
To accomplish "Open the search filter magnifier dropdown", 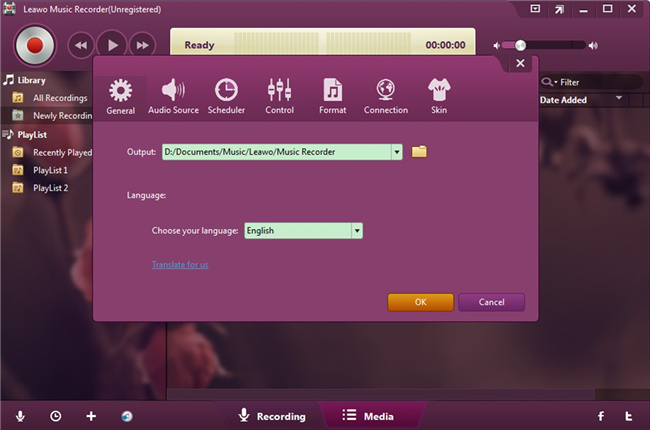I will (x=549, y=82).
